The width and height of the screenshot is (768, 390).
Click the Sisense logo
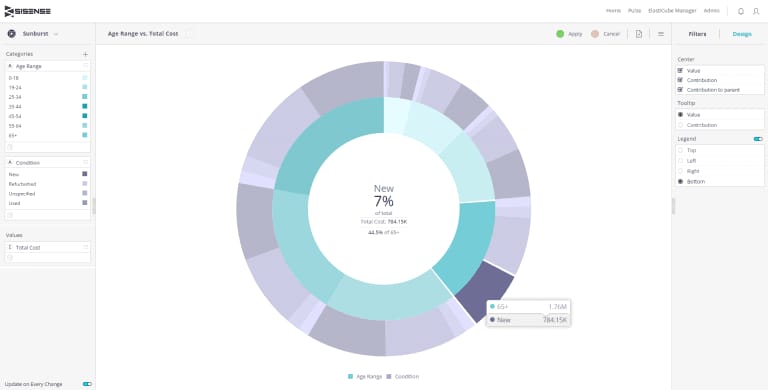point(27,11)
